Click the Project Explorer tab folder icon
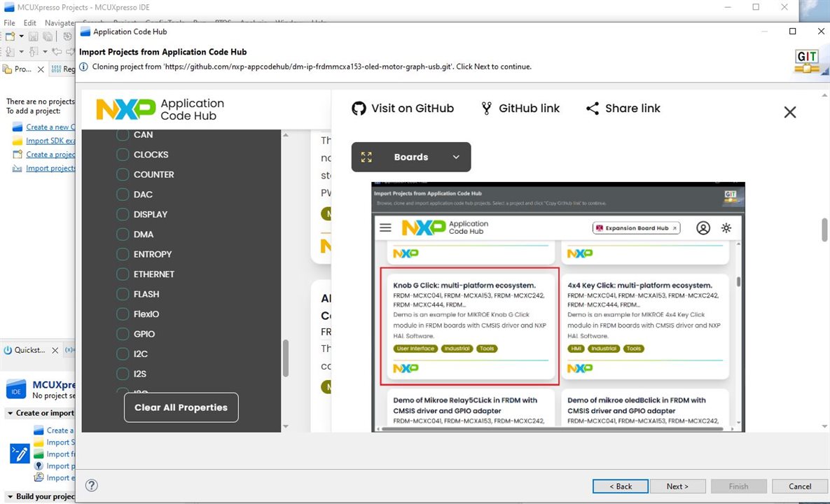 (8, 69)
